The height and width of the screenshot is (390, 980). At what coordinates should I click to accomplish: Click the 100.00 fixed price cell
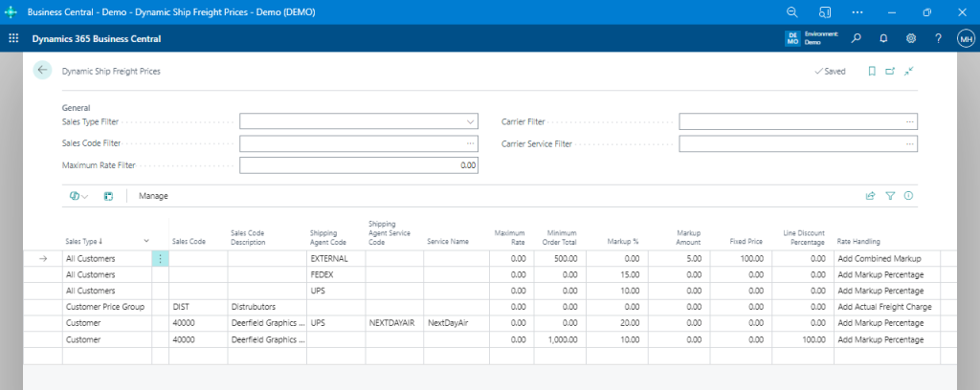point(741,258)
